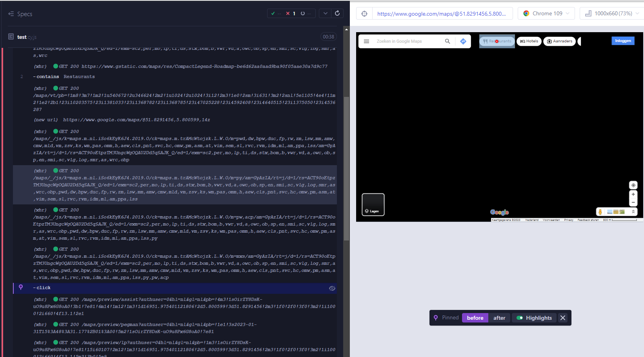Click the viewport selector crosshair icon
Image resolution: width=644 pixels, height=357 pixels.
point(364,13)
